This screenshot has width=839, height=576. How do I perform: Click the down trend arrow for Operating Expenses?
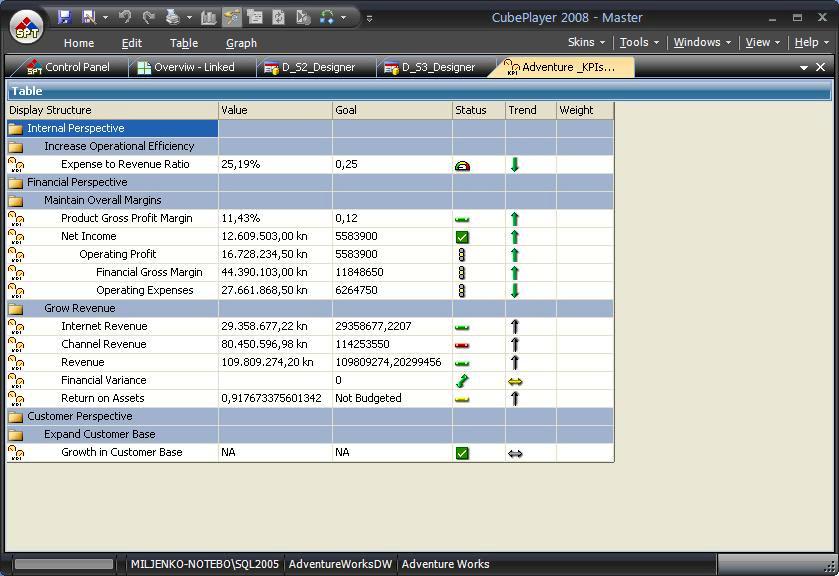tap(515, 291)
